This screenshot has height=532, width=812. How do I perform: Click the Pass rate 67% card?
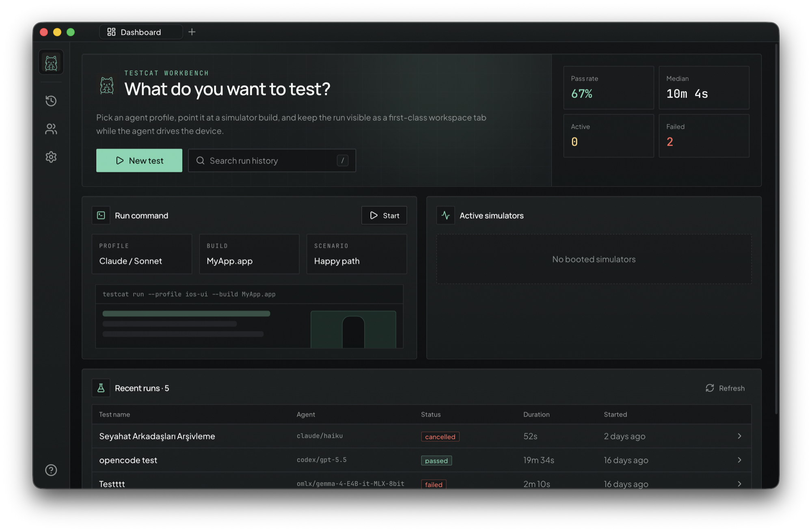coord(609,88)
